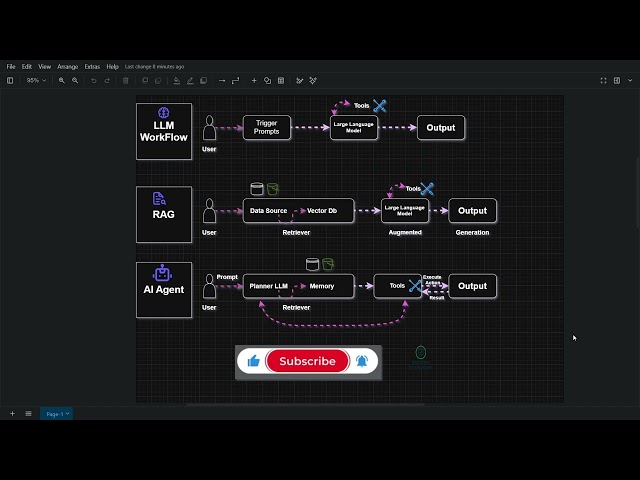This screenshot has height=480, width=640.
Task: Click the zoom out magnifier
Action: (75, 81)
